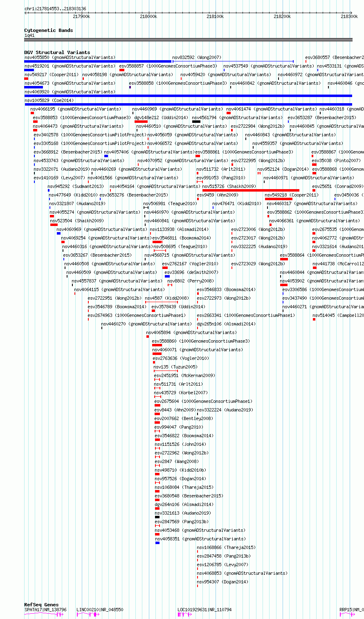Select the nsv8802 (Perry2008) label
Screen dimensions: 364x619
point(191,281)
